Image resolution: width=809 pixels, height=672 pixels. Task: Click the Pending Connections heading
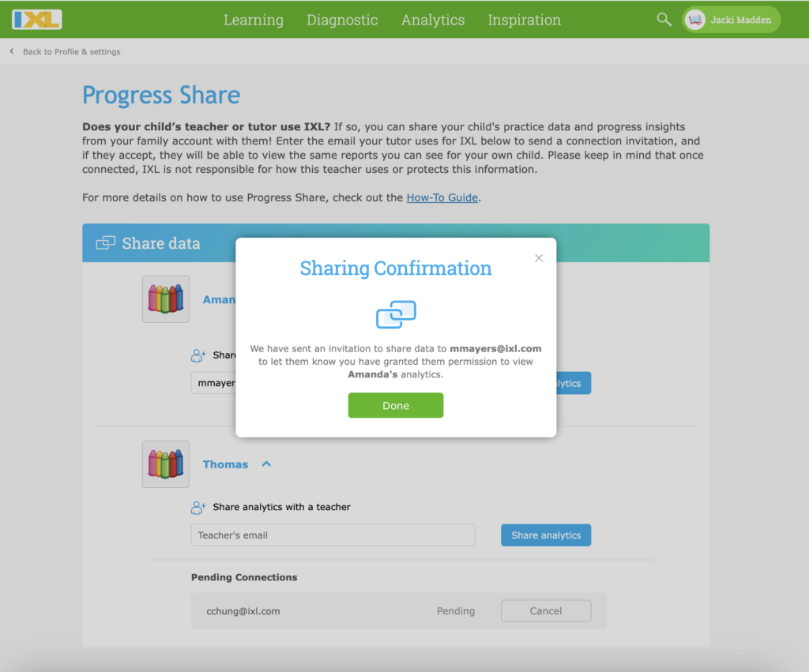point(244,577)
